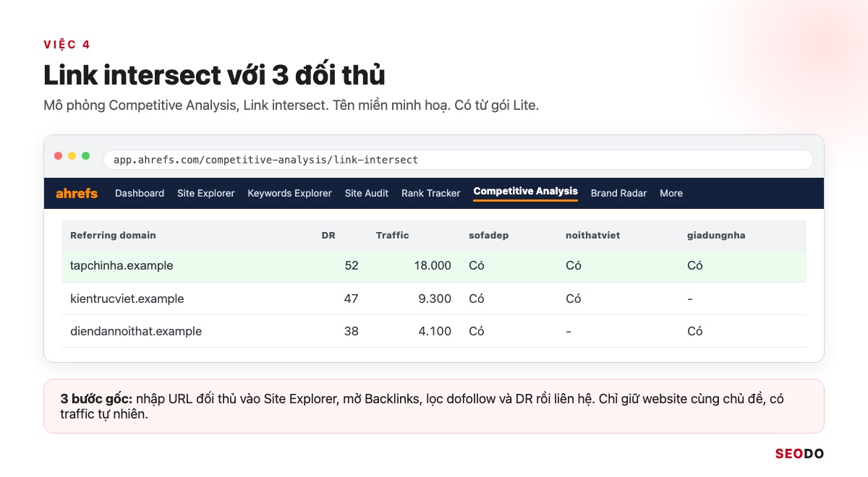Click kientrucviet row's giadungnha dash cell
The image size is (868, 477).
click(x=689, y=298)
